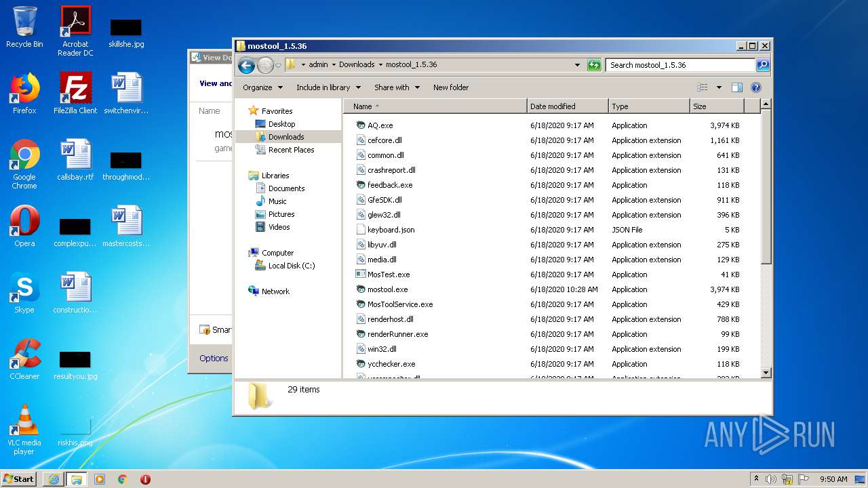
Task: Click the Search mostool_1.5.36 input field
Action: click(x=680, y=65)
